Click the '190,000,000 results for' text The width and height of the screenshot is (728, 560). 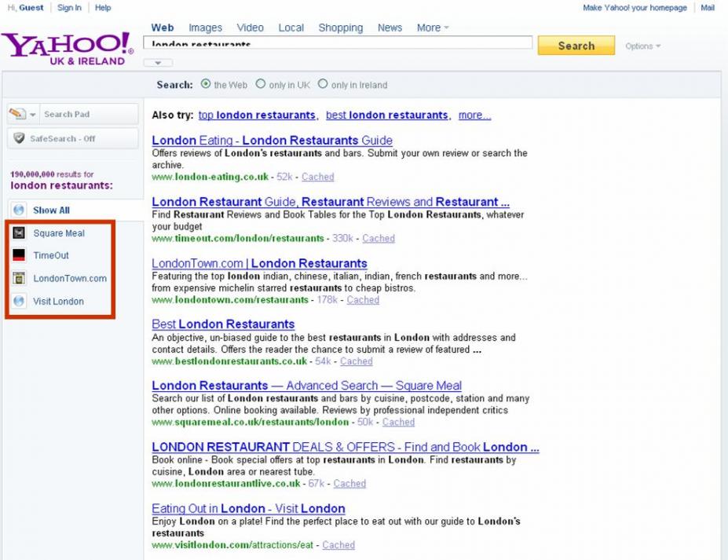pos(52,174)
